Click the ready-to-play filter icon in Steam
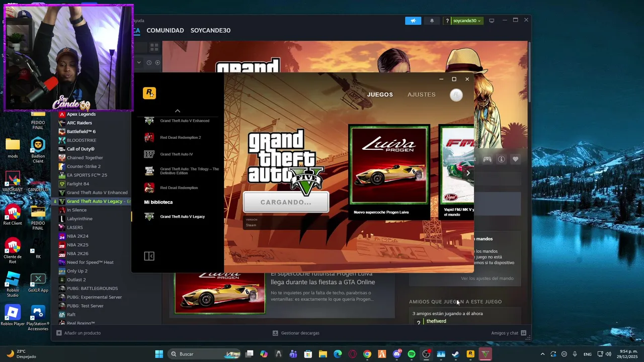Viewport: 644px width, 362px height. tap(157, 62)
